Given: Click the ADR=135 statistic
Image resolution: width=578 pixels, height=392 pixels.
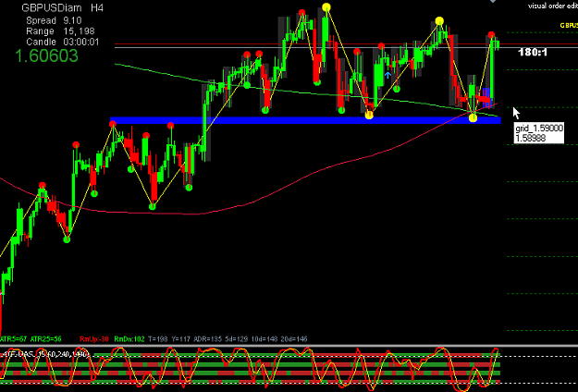Looking at the screenshot, I should [x=207, y=339].
